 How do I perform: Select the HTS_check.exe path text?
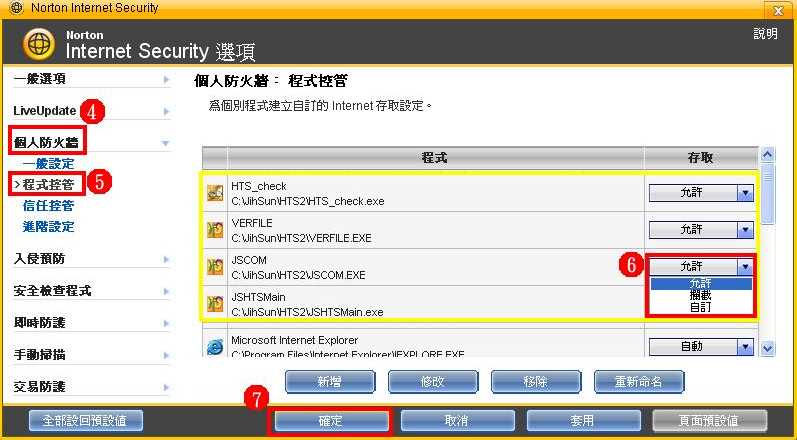pyautogui.click(x=308, y=201)
